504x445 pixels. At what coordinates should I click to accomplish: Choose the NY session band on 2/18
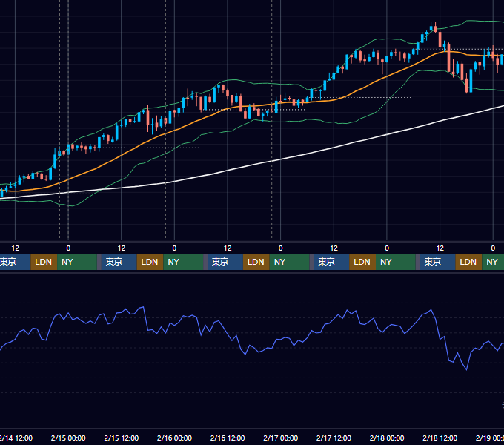tap(493, 262)
